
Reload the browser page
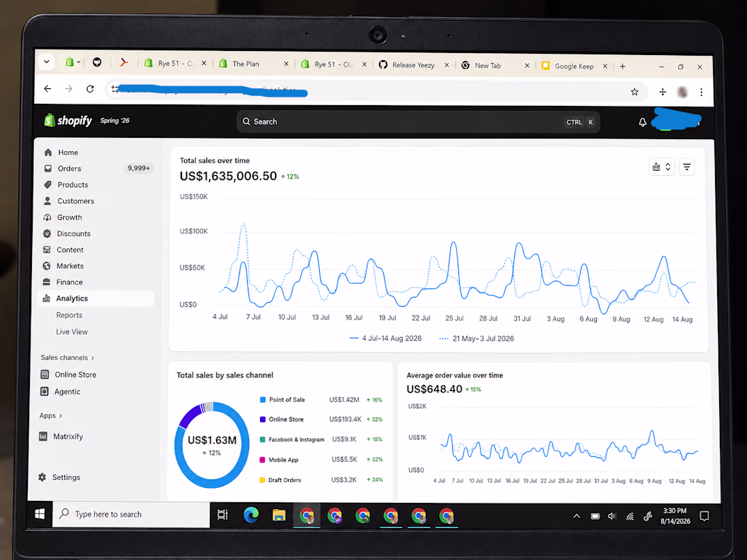[x=90, y=89]
